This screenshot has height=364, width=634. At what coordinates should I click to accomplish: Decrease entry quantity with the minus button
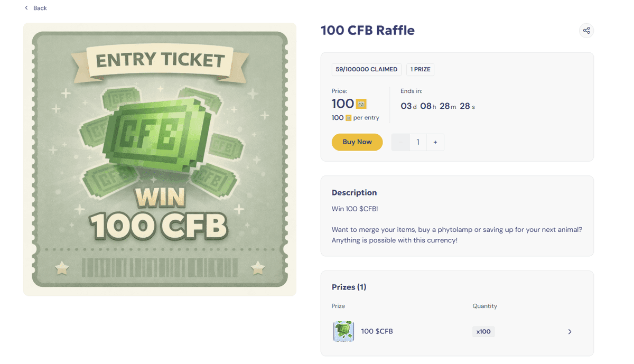click(400, 142)
